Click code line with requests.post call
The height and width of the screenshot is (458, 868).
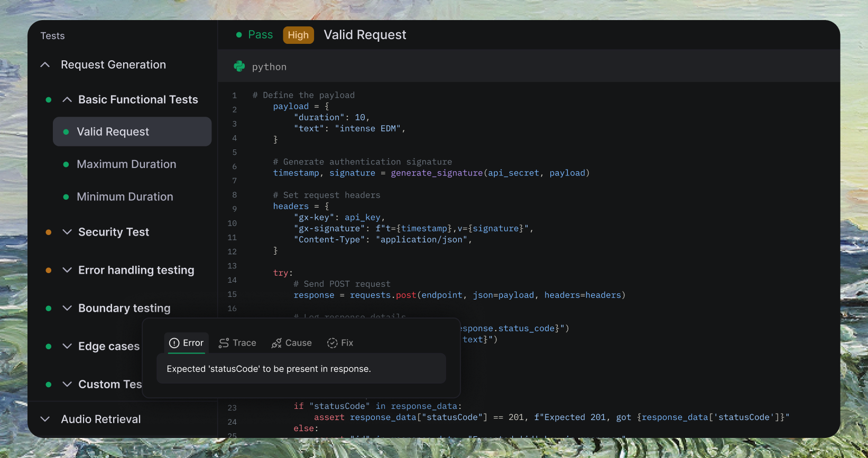coord(459,295)
